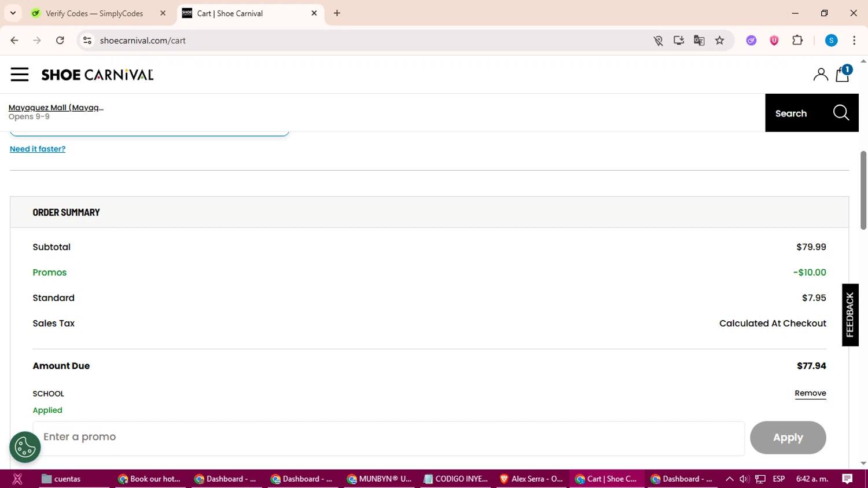Translate this page icon

pos(699,41)
